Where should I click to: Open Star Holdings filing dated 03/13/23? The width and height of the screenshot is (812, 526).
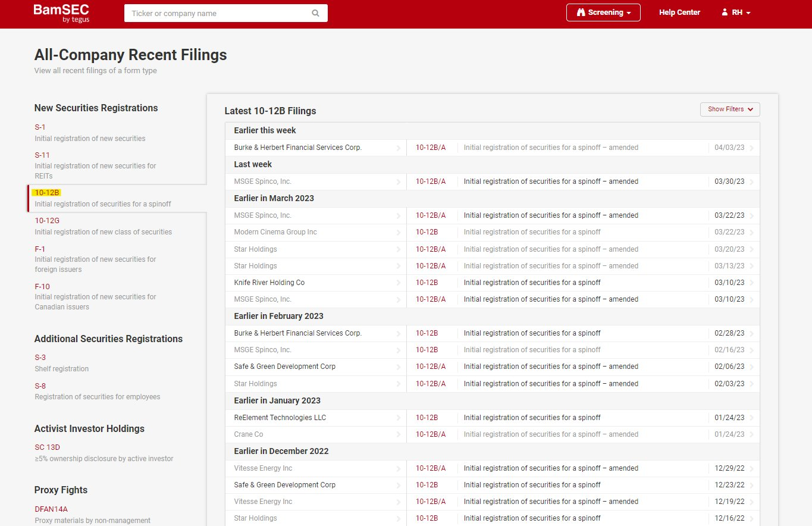click(493, 266)
